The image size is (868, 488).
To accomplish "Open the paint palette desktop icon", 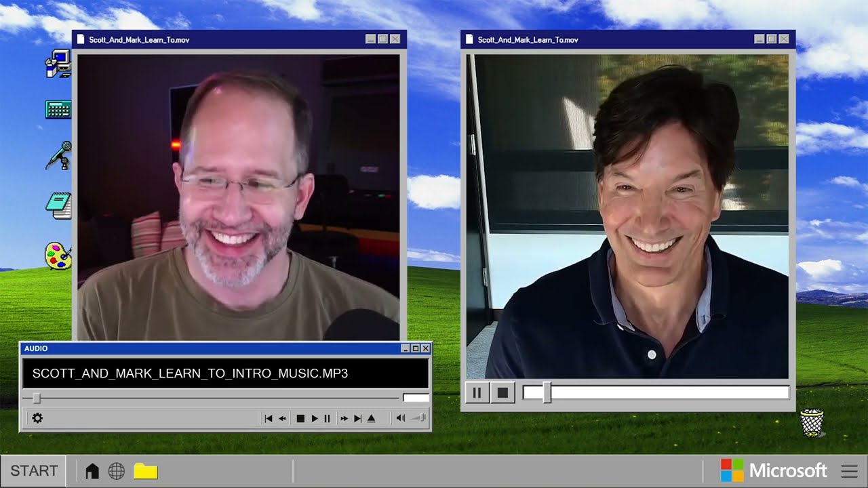I will coord(58,256).
